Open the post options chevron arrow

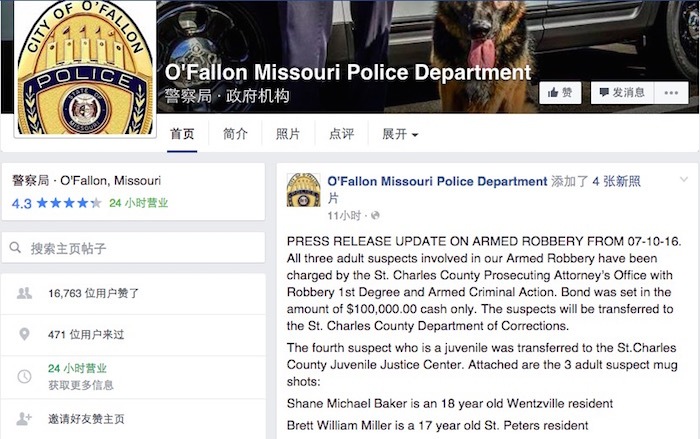(x=683, y=180)
